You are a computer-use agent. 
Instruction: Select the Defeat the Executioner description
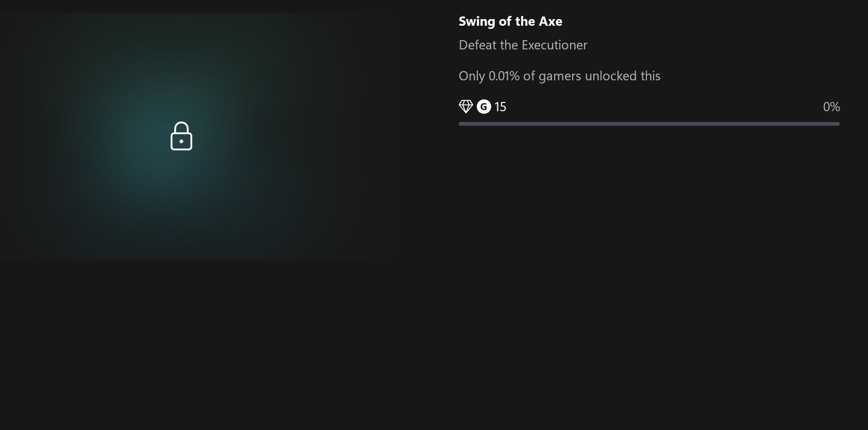coord(523,45)
